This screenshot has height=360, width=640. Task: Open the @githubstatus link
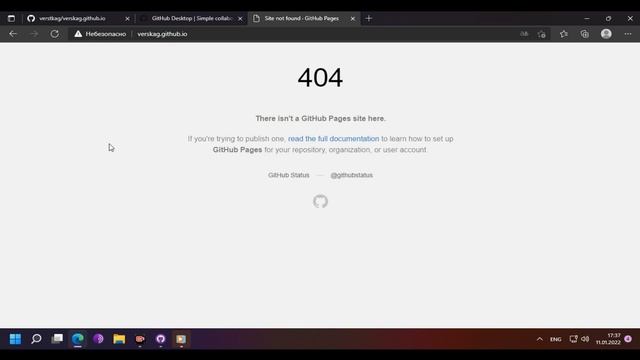coord(351,175)
